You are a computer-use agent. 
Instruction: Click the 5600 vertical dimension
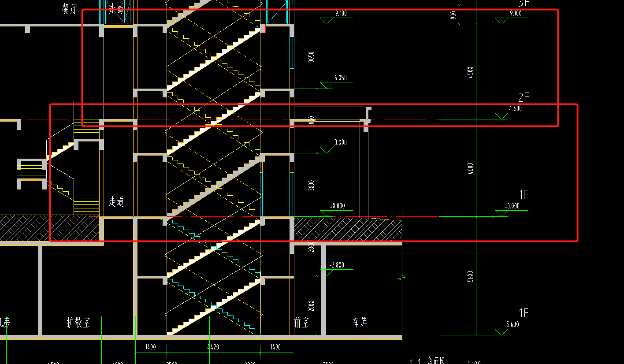[x=470, y=277]
